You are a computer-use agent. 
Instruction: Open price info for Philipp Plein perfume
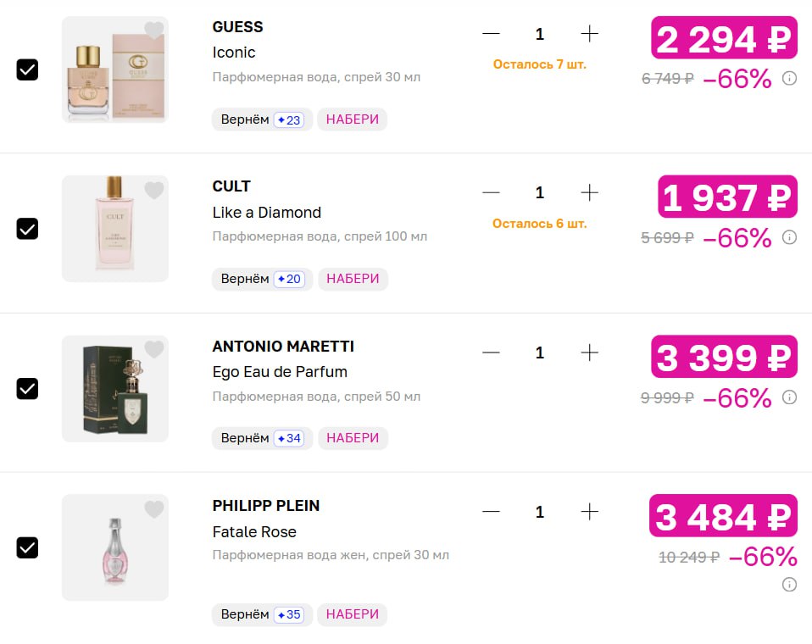pos(789,584)
